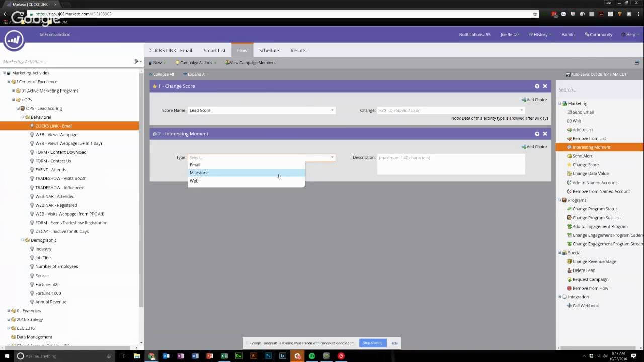Viewport: 644px width, 362px height.
Task: Open the Score Name dropdown arrow
Action: pyautogui.click(x=332, y=110)
